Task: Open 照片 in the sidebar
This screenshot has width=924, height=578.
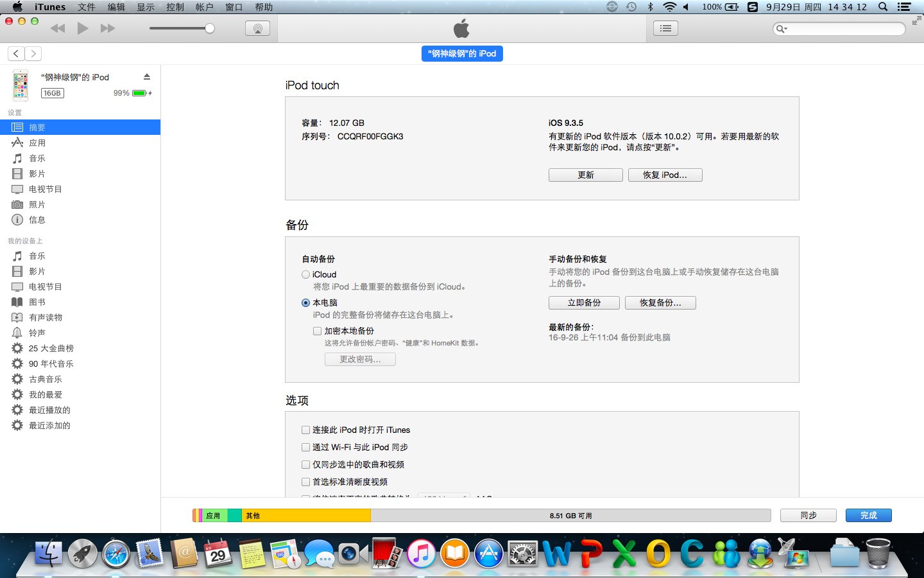Action: coord(80,204)
